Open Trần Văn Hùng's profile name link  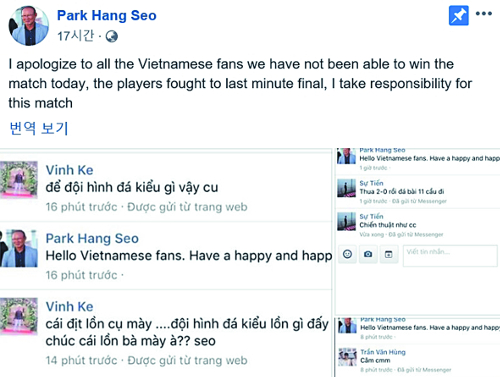click(x=383, y=352)
